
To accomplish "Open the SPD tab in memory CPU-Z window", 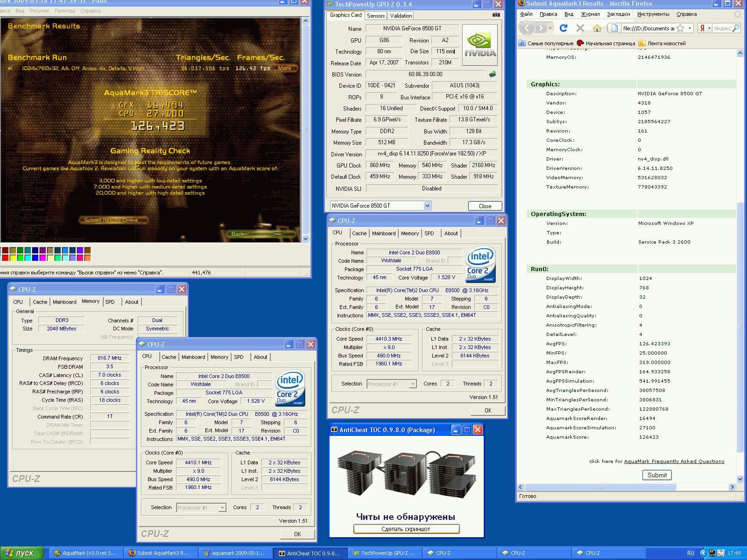I will (110, 302).
